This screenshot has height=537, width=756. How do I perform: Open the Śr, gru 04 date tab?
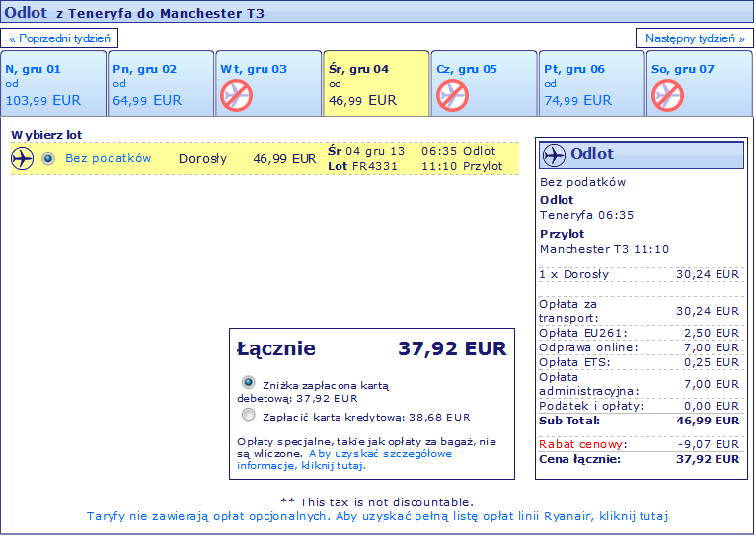coord(376,84)
